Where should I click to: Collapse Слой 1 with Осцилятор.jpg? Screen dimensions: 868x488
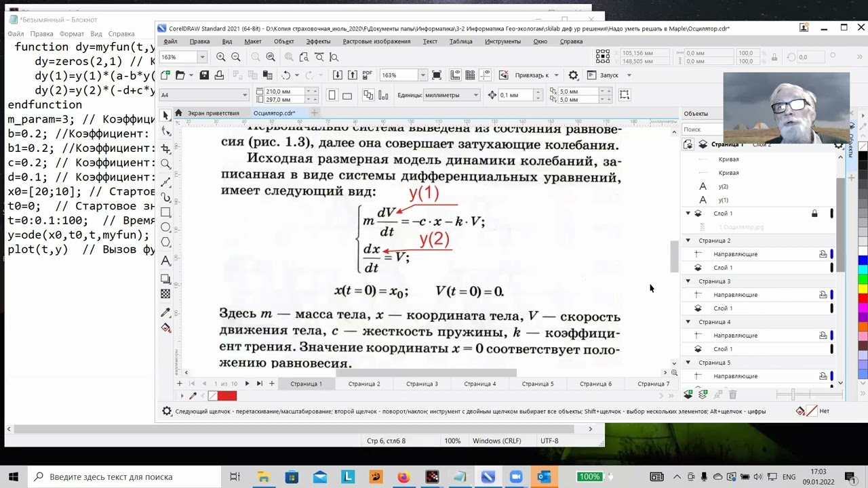pos(688,213)
